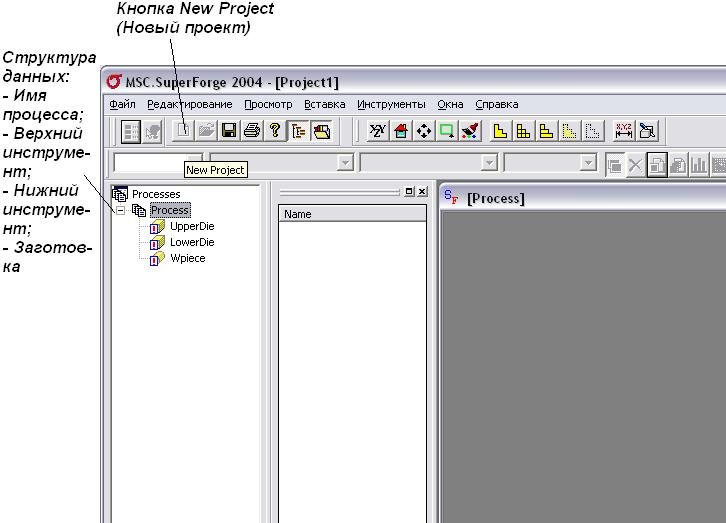Click the grayed 3D model icon beside the grid-lines icon
This screenshot has height=523, width=726.
coord(152,131)
